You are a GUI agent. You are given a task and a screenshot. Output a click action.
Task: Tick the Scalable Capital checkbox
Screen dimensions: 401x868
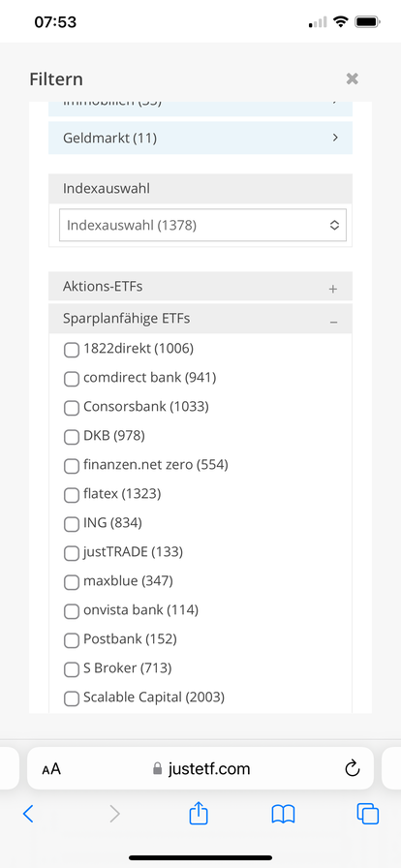click(x=72, y=698)
